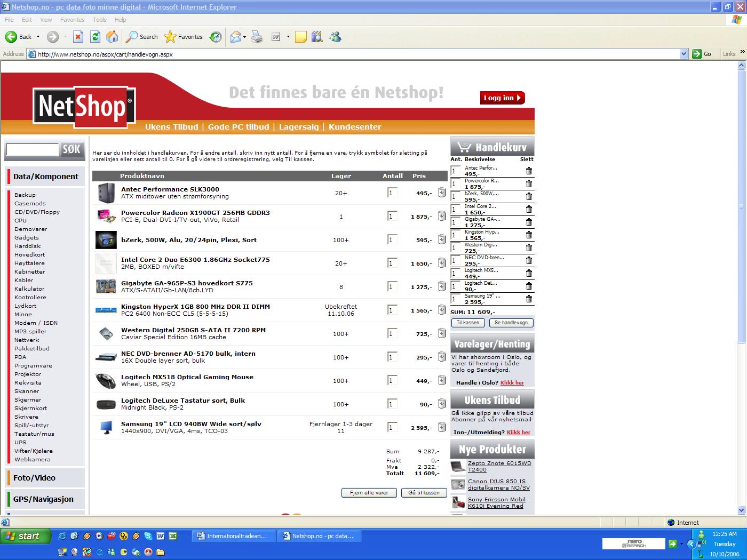747x560 pixels.
Task: Open Lagersalg navigation link
Action: click(299, 127)
